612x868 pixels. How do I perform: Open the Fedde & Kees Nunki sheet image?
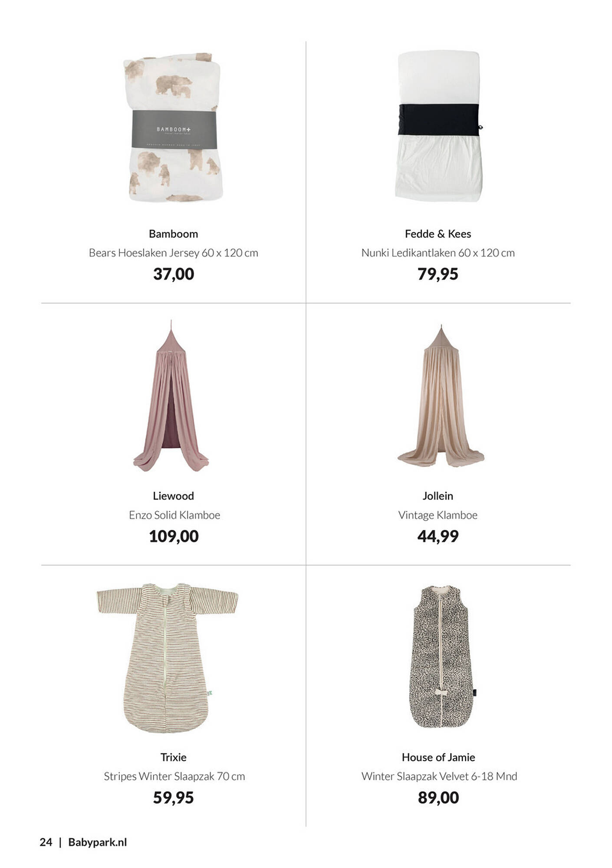439,126
